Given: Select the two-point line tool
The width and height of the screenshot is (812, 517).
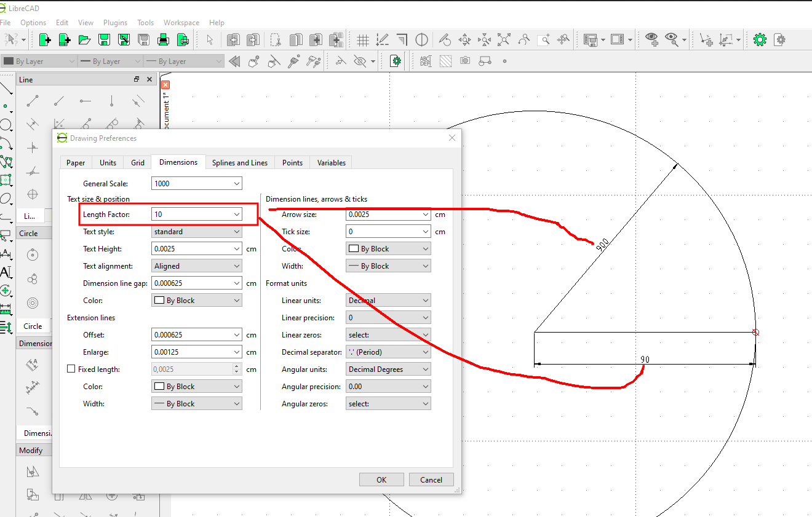Looking at the screenshot, I should click(33, 101).
